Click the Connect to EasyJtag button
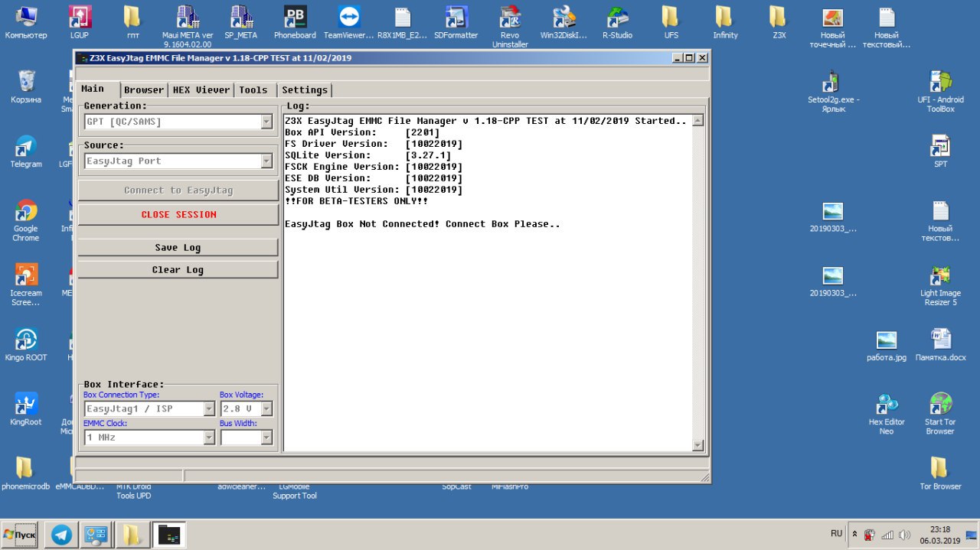 [178, 190]
